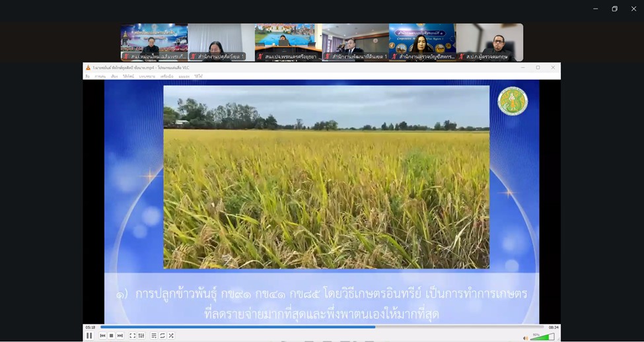Open the การเล่น (Playback) menu
This screenshot has width=644, height=342.
click(100, 77)
